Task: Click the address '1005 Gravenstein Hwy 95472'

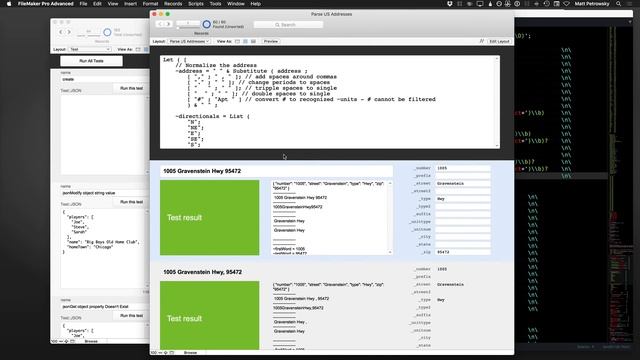Action: coord(202,171)
